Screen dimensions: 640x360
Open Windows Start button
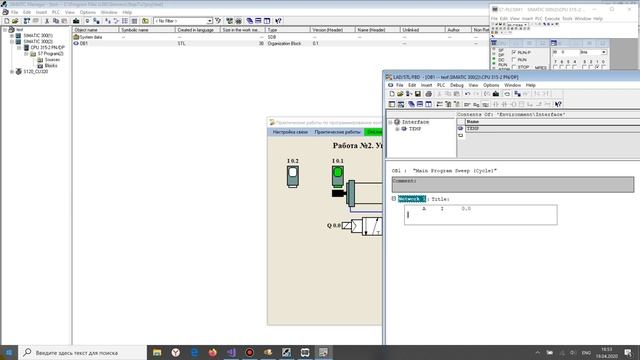pyautogui.click(x=9, y=353)
